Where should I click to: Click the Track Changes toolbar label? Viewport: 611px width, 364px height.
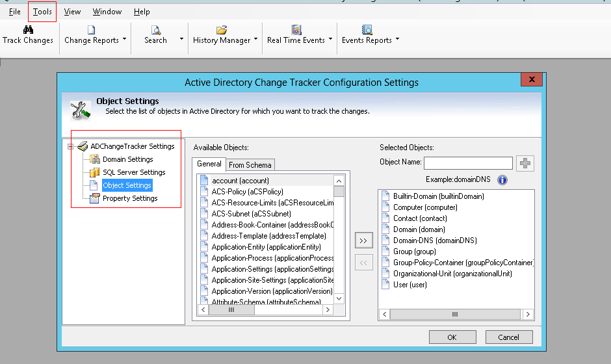pos(28,40)
